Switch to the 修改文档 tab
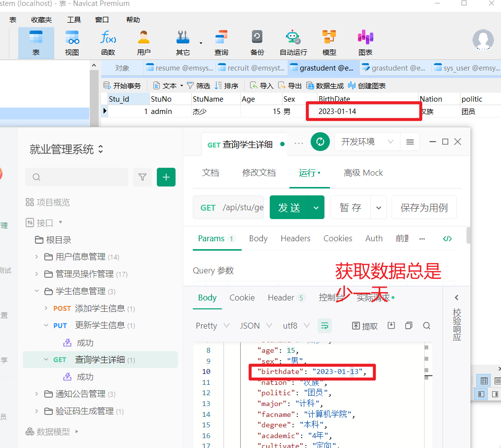Viewport: 501px width, 448px height. (259, 173)
